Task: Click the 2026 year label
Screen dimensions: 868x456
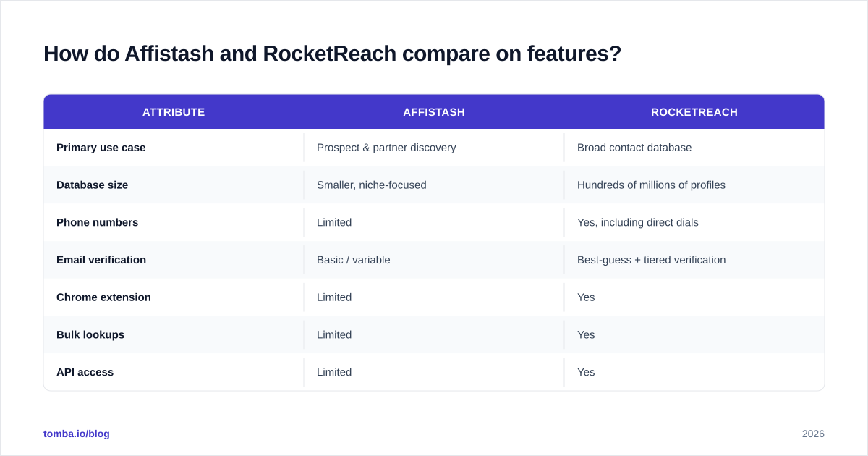Action: (x=813, y=434)
